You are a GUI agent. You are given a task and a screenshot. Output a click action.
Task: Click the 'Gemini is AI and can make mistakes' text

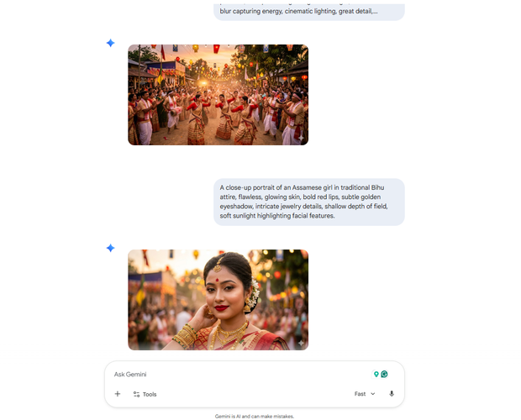pyautogui.click(x=255, y=416)
